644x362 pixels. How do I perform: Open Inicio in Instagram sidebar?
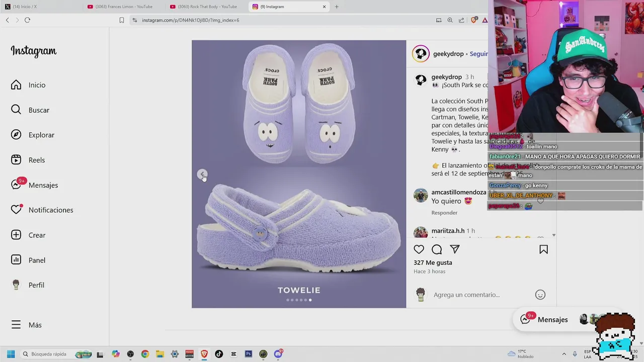29,85
